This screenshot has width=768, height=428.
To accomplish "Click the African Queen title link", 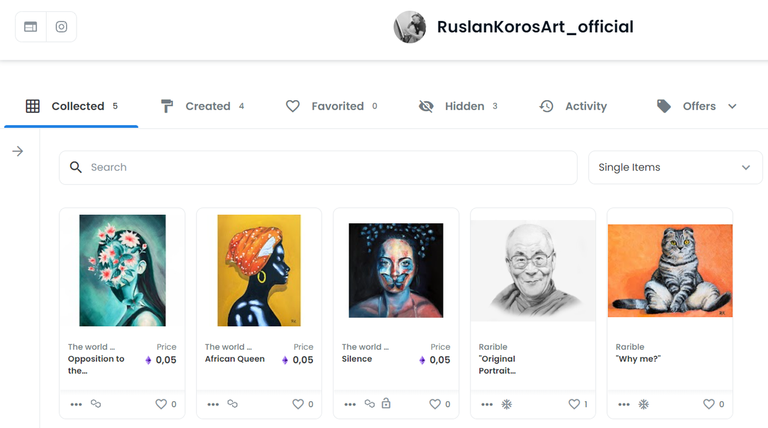I will pos(235,359).
